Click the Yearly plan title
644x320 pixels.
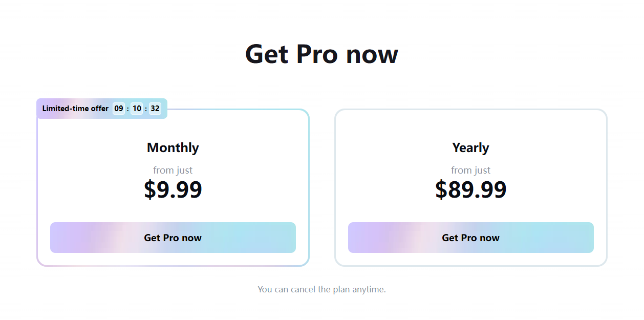pyautogui.click(x=470, y=147)
